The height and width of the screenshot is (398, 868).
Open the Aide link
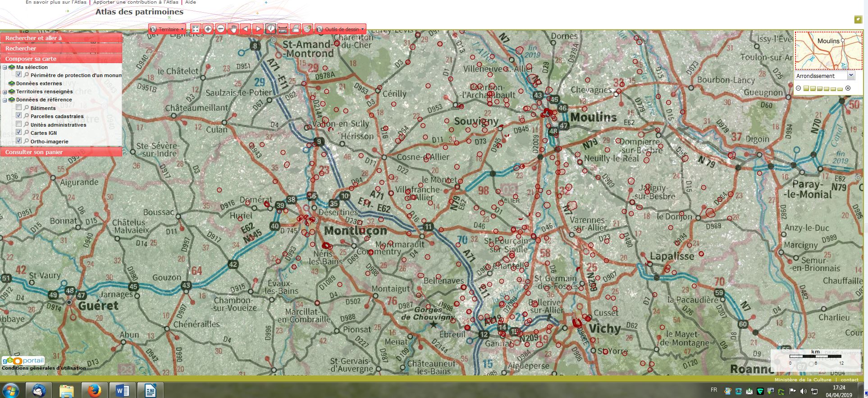[191, 2]
